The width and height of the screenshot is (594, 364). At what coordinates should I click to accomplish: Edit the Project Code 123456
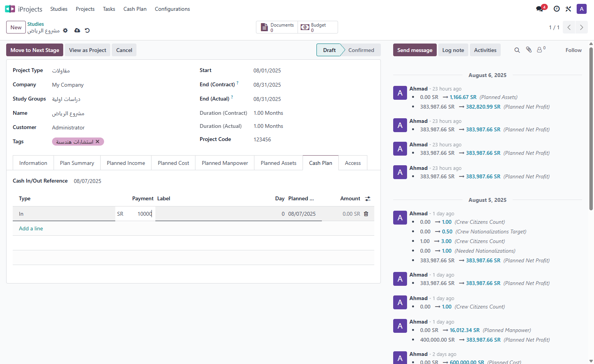click(x=262, y=139)
